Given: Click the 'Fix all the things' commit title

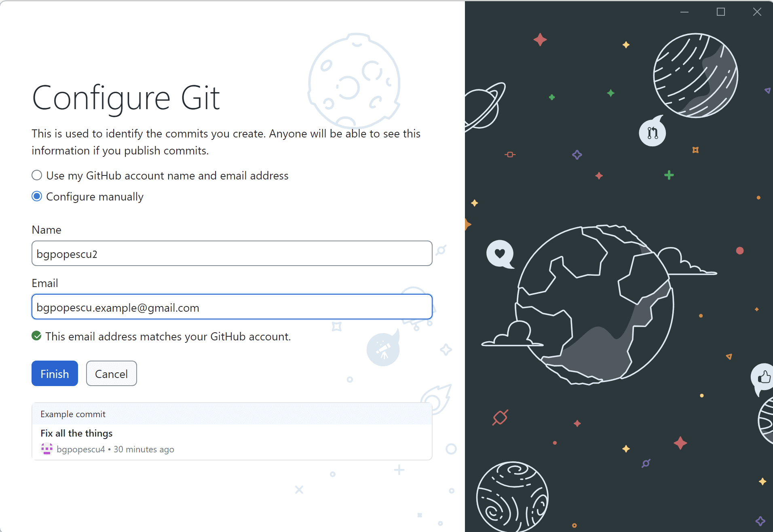Looking at the screenshot, I should 76,433.
